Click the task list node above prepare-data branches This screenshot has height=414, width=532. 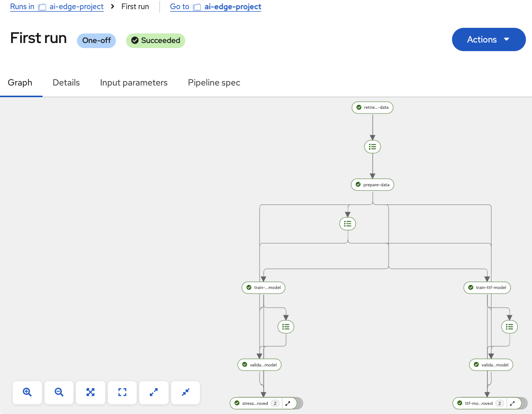tap(347, 223)
